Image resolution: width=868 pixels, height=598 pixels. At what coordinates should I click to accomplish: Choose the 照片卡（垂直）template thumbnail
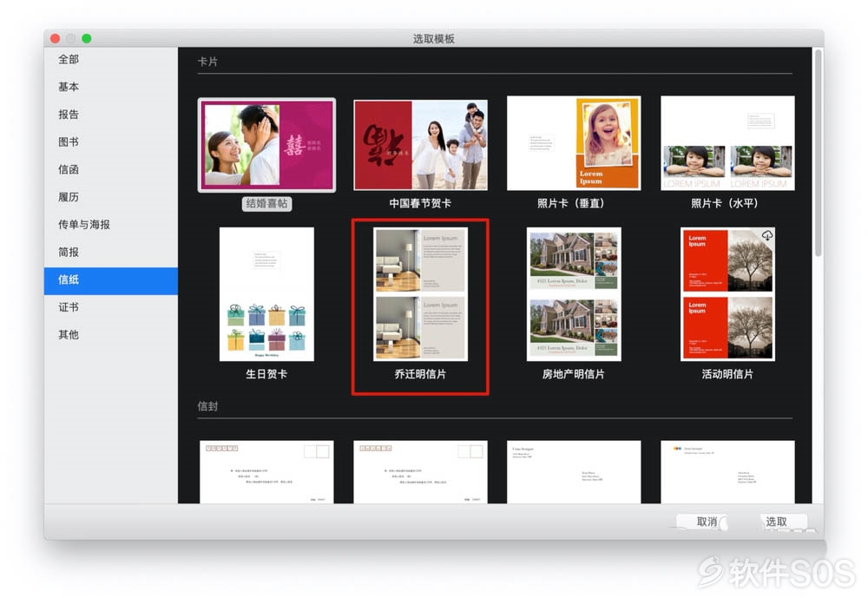[574, 143]
